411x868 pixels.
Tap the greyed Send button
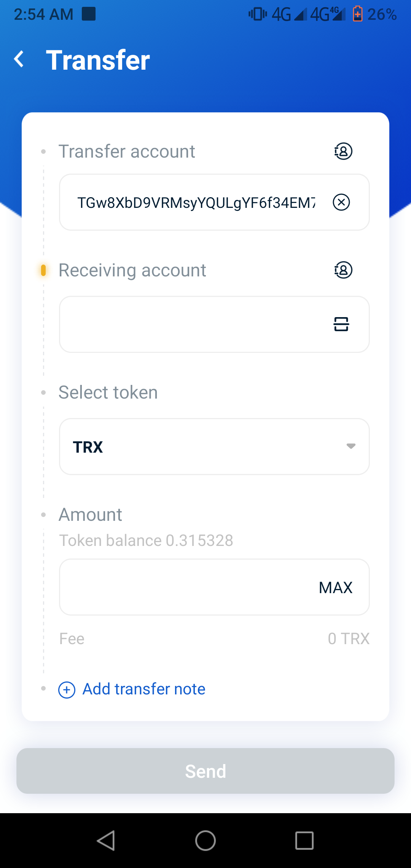[205, 771]
